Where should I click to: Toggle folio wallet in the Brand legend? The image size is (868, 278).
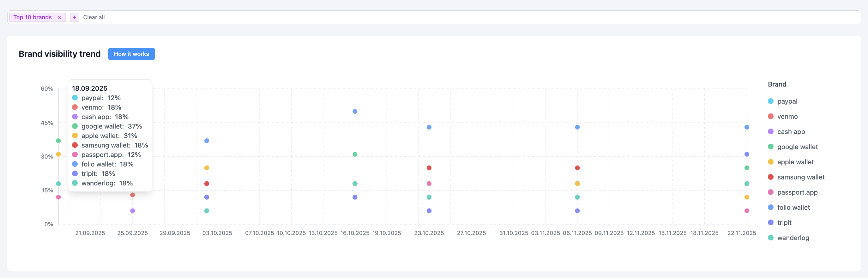click(789, 207)
